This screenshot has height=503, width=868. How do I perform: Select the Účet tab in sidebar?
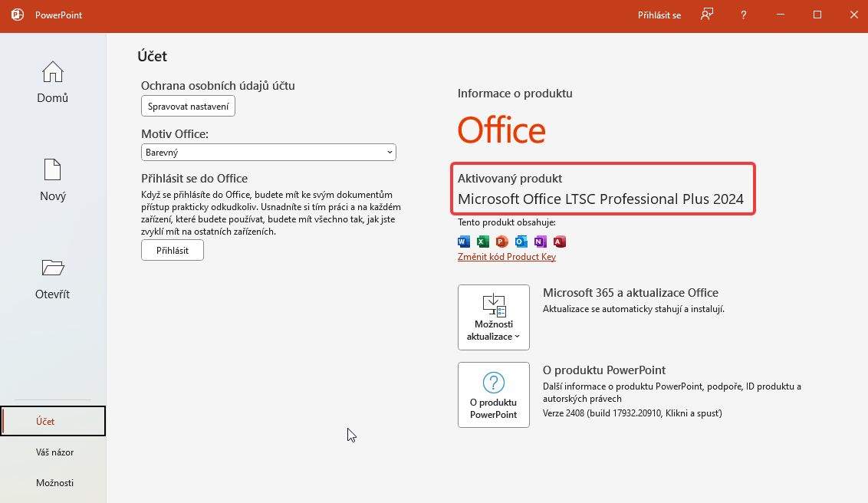[x=53, y=421]
